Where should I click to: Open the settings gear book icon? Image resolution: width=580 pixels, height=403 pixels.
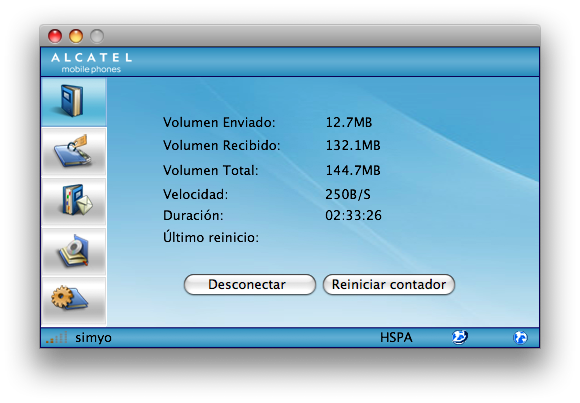point(74,300)
